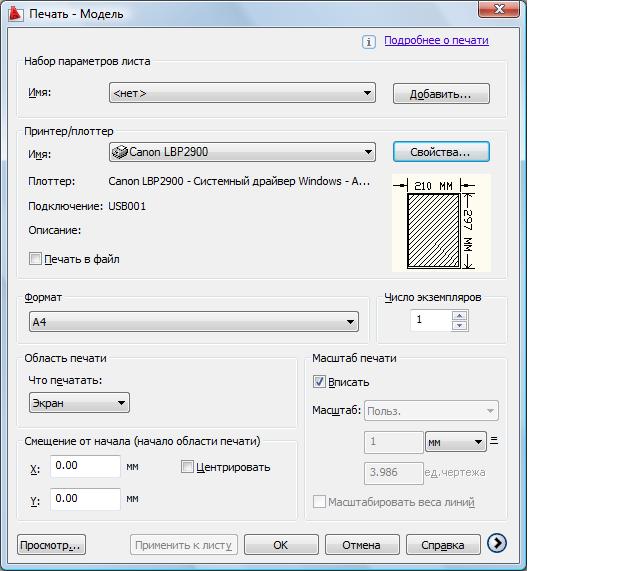Click the lock-scale equals icon

click(x=494, y=440)
